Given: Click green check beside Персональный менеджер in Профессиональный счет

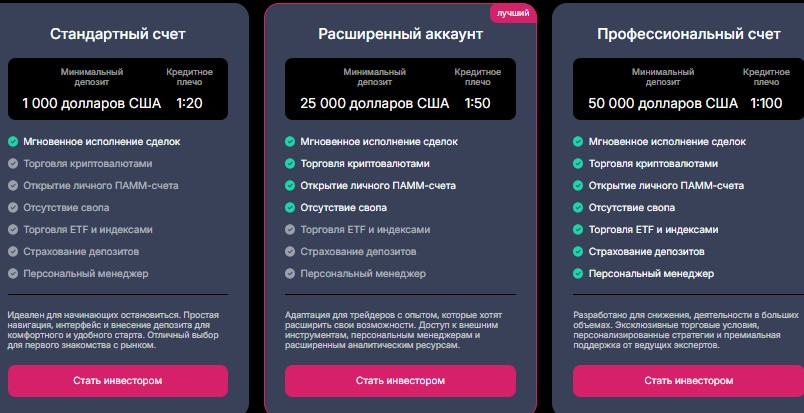Looking at the screenshot, I should pyautogui.click(x=578, y=274).
